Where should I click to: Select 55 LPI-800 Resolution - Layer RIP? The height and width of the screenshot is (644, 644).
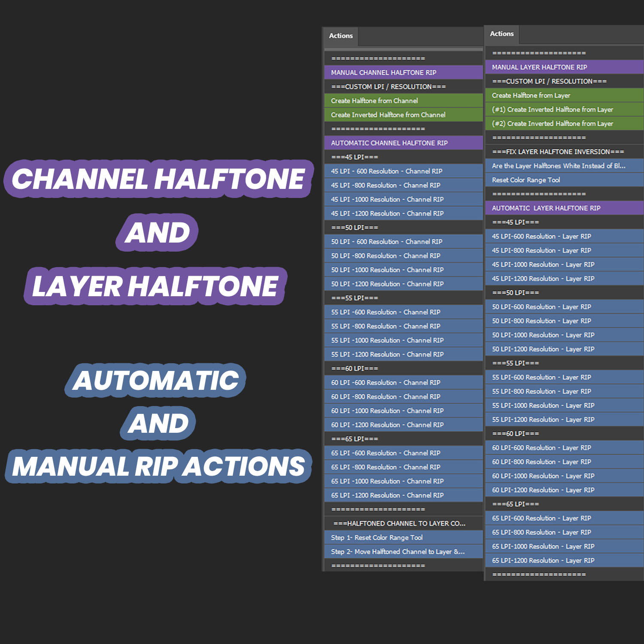point(565,391)
